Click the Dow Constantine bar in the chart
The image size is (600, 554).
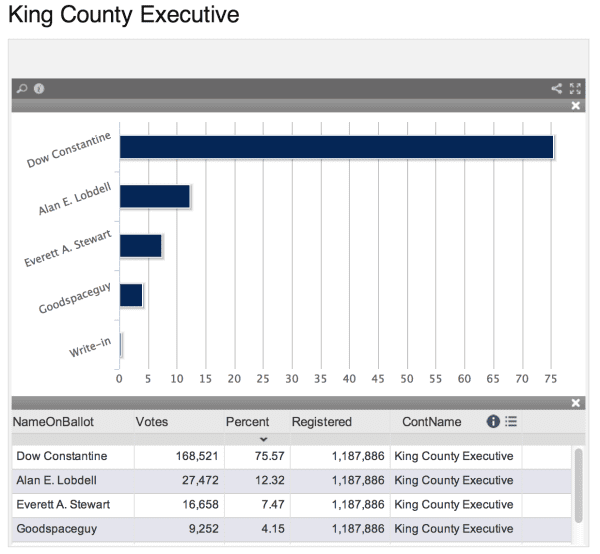(336, 147)
